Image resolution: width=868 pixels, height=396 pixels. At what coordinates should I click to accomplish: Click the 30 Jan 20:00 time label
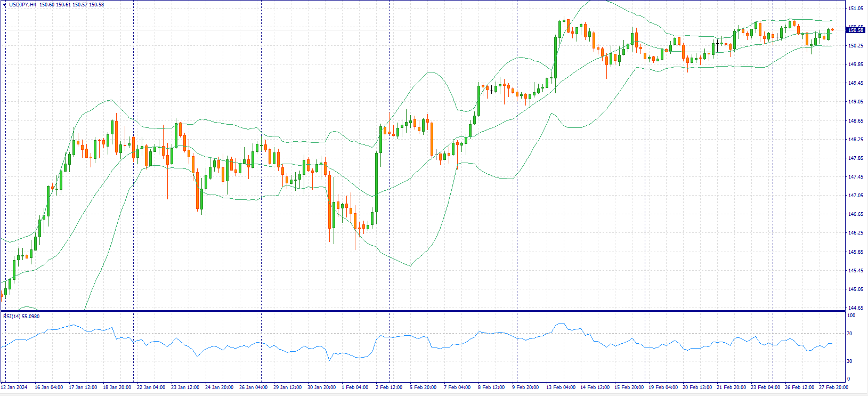click(x=321, y=387)
